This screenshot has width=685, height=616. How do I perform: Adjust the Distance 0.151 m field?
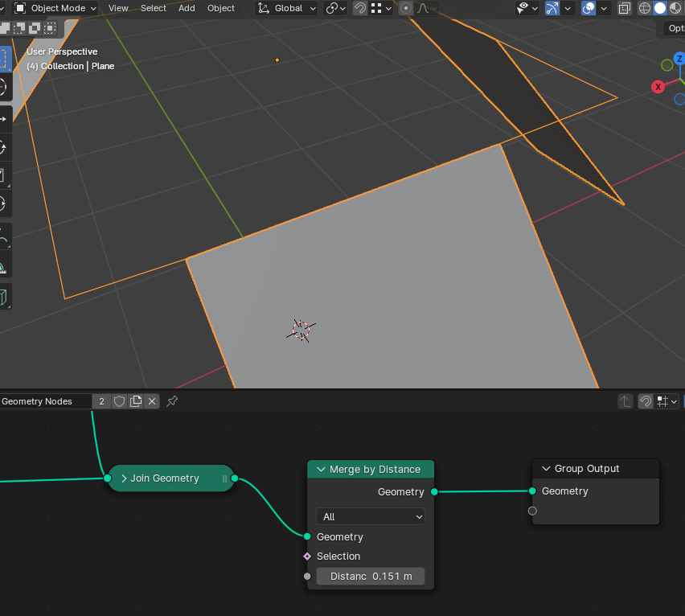coord(371,577)
